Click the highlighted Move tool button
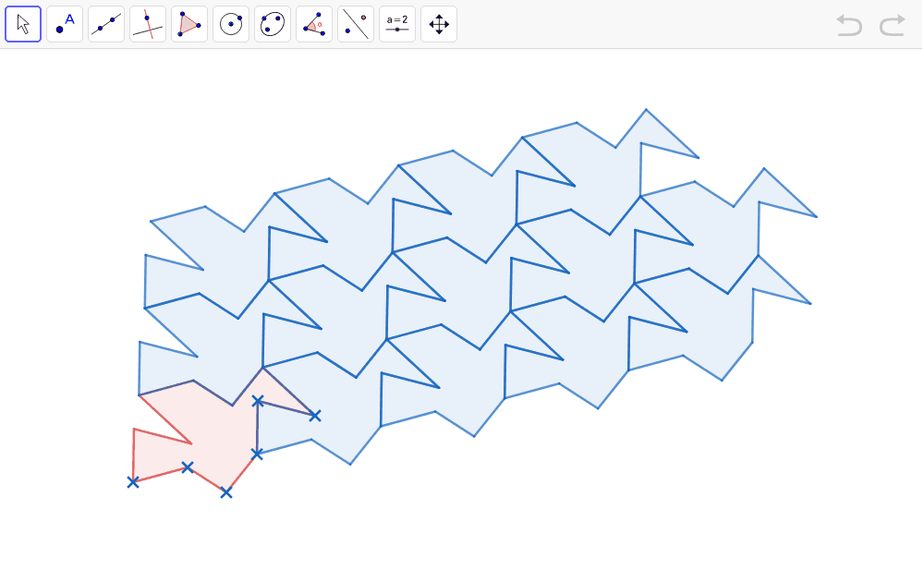The height and width of the screenshot is (582, 924). [23, 23]
